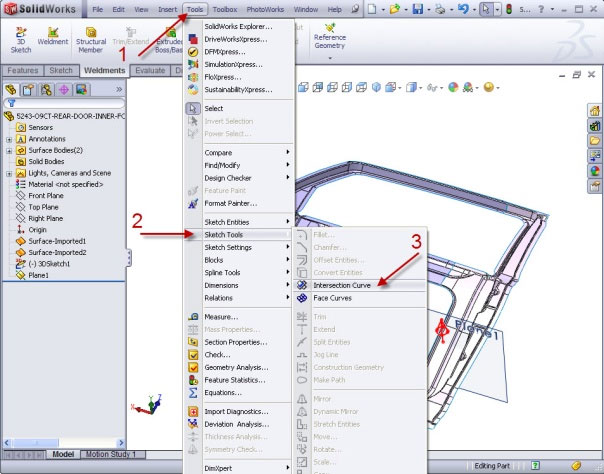The width and height of the screenshot is (604, 474).
Task: Click the Open folder icon
Action: click(x=394, y=9)
